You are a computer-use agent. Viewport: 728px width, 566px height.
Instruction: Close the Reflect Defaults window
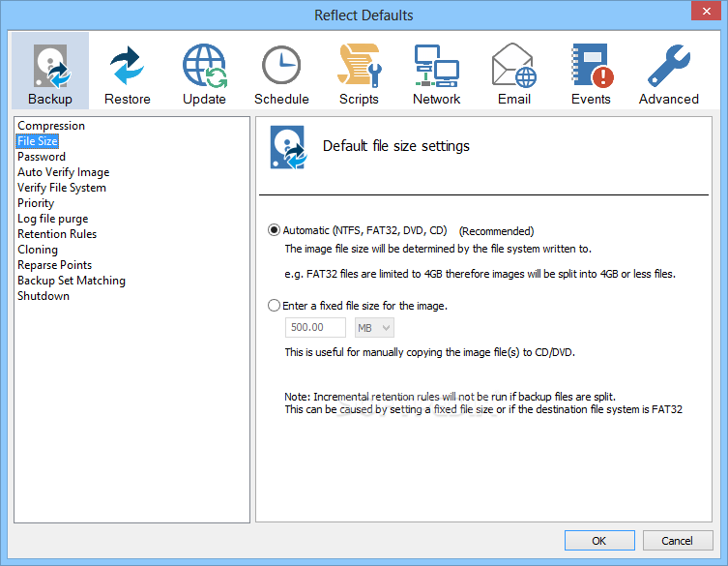pyautogui.click(x=706, y=12)
